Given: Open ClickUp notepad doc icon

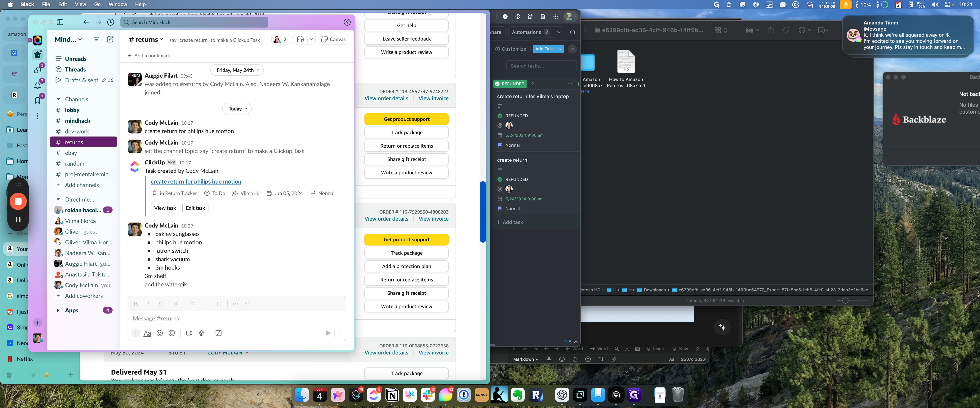Looking at the screenshot, I should coord(543,17).
